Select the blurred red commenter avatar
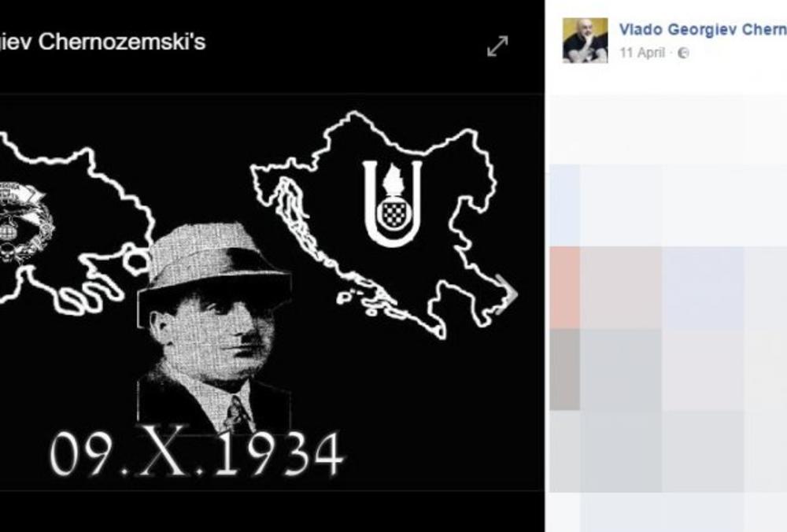787x532 pixels. click(x=565, y=287)
